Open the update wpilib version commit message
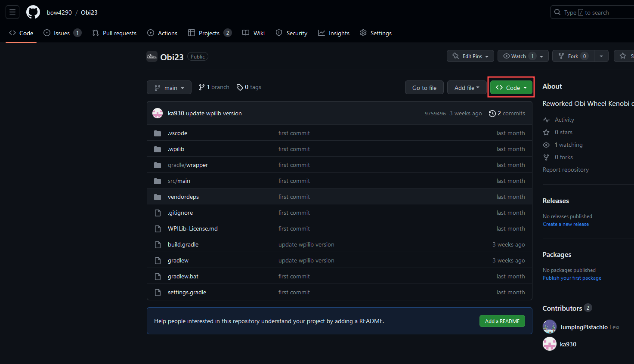Screen dimensions: 634x364 214,113
